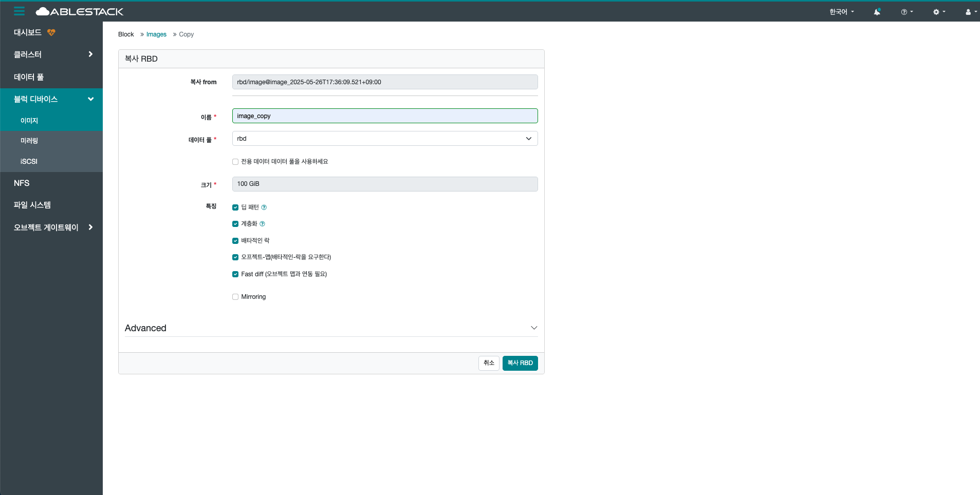The height and width of the screenshot is (495, 980).
Task: Open the notifications bell icon
Action: coord(877,12)
